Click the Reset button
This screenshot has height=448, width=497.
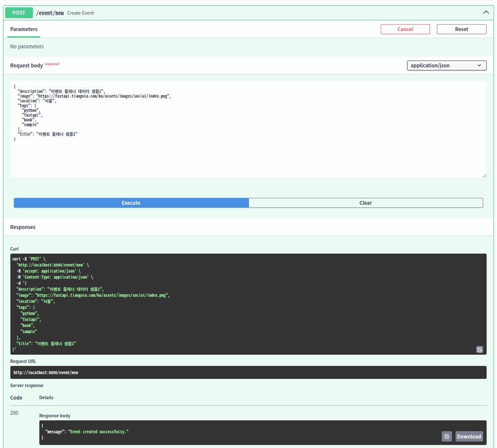click(x=462, y=29)
